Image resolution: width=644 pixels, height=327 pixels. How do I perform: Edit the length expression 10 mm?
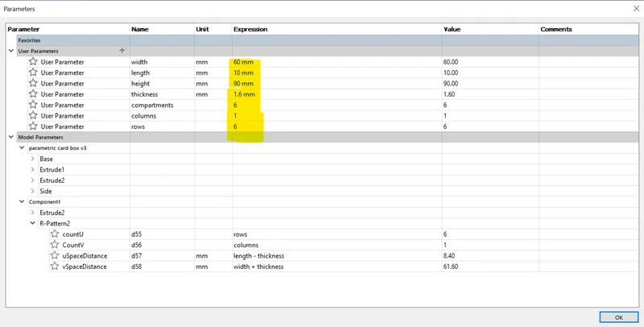[x=336, y=72]
